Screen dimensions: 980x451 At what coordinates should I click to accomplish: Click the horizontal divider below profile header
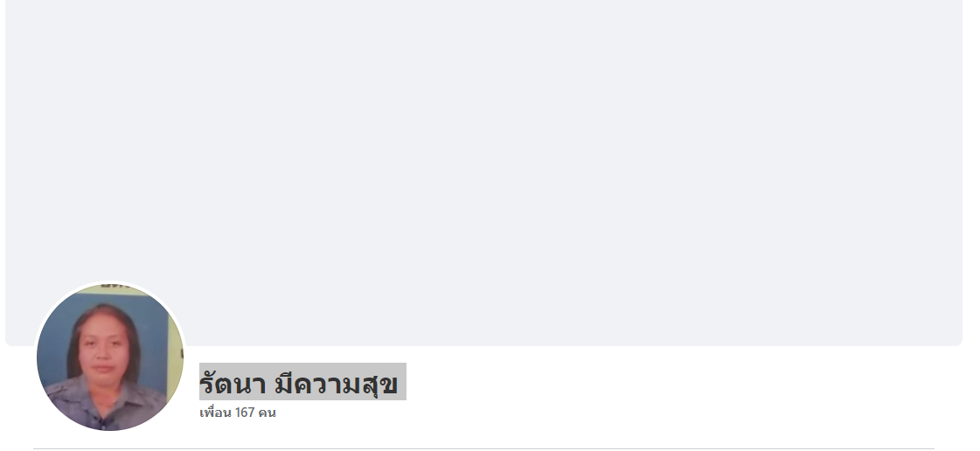[483, 448]
